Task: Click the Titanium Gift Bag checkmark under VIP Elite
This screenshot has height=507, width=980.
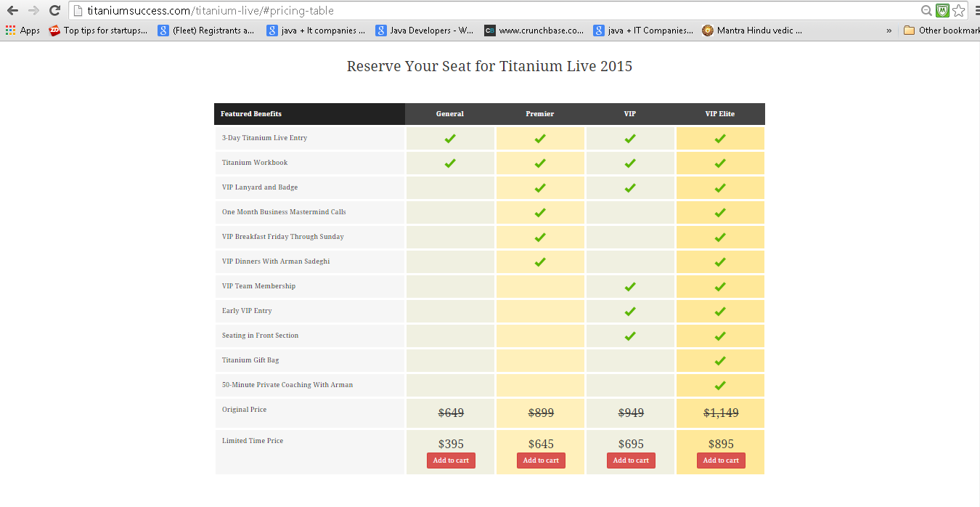Action: [720, 361]
